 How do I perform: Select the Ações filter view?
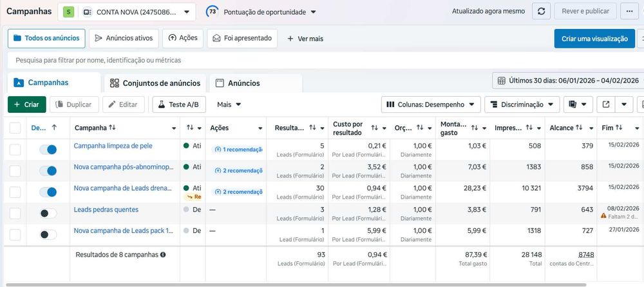point(183,38)
